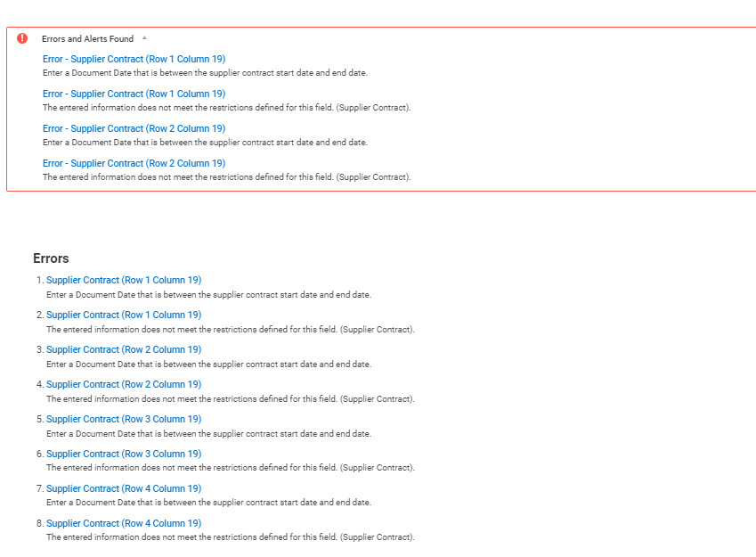Viewport: 756px width, 557px height.
Task: Click the 'Errors and Alerts Found' header text
Action: (x=88, y=38)
